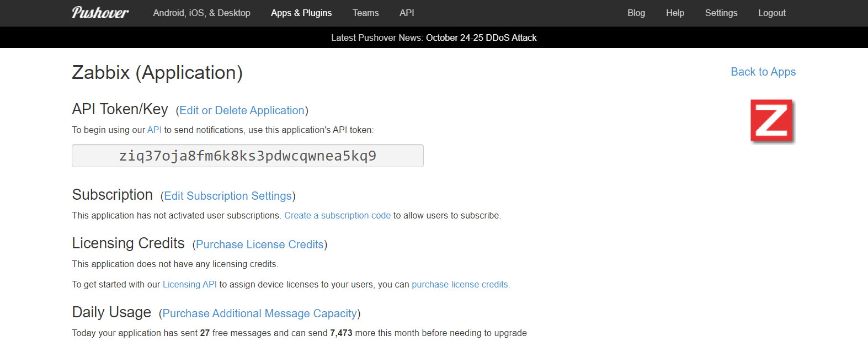Return via Back to Apps link
This screenshot has width=868, height=357.
(763, 72)
